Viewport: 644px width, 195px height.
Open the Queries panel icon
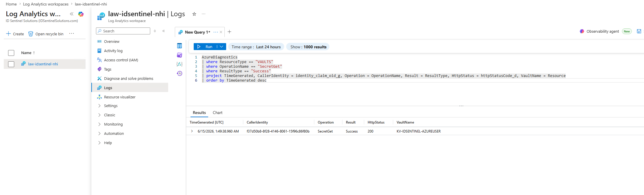pos(179,55)
